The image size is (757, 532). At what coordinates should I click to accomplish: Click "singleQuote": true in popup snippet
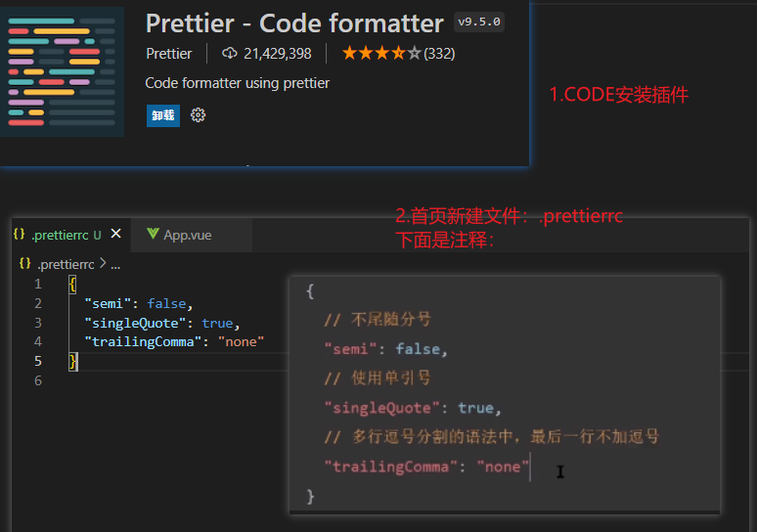(x=413, y=408)
